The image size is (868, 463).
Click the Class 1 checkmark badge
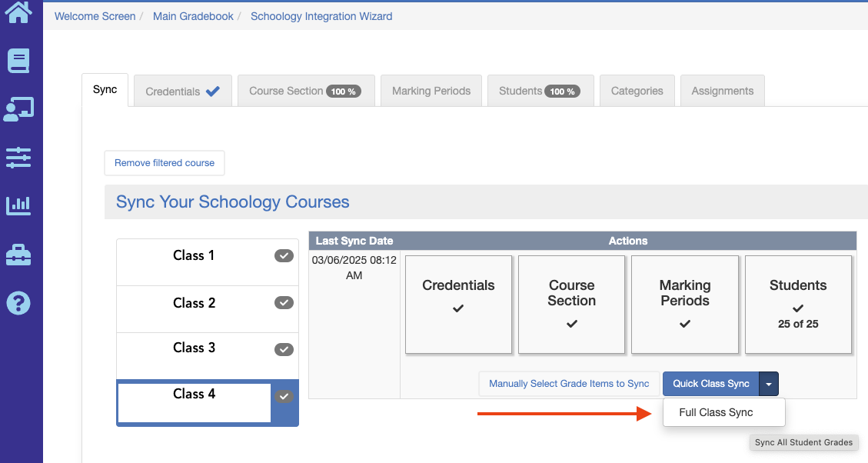pyautogui.click(x=284, y=256)
